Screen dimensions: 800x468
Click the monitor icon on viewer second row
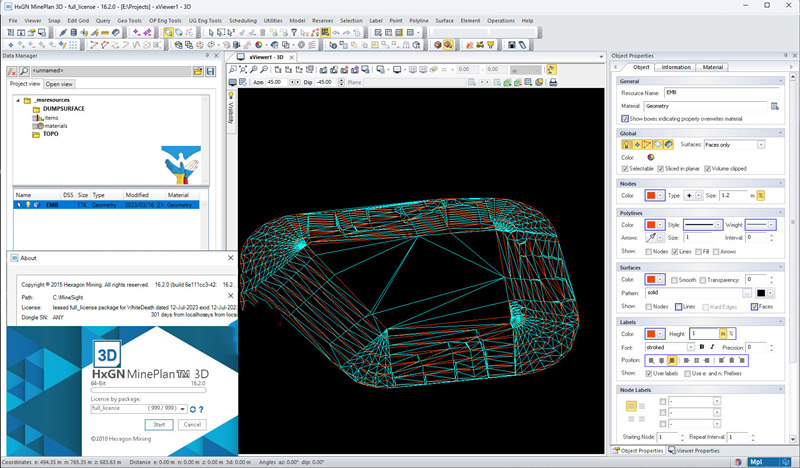point(233,82)
